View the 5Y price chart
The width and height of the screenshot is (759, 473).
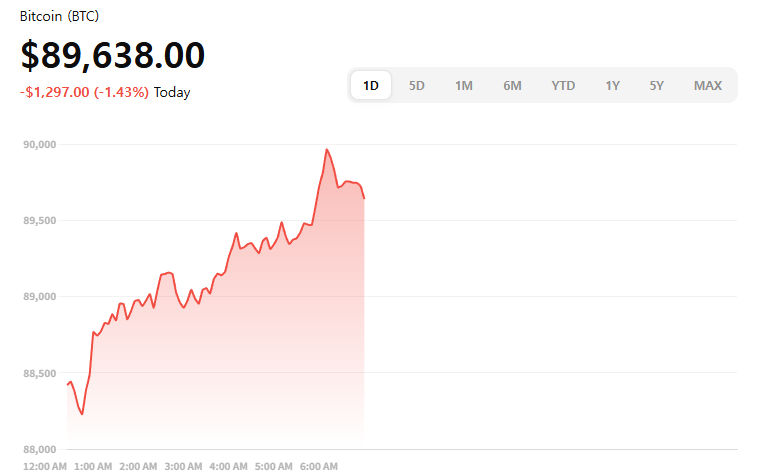pyautogui.click(x=656, y=85)
